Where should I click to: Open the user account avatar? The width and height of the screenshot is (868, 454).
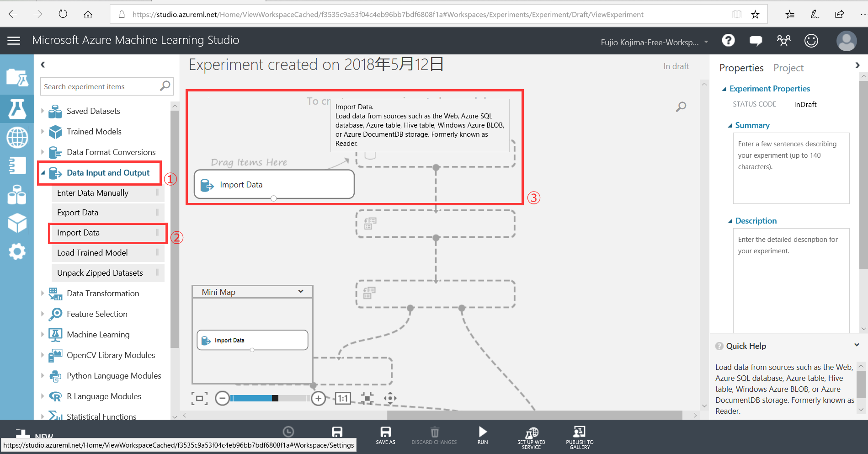pyautogui.click(x=846, y=41)
